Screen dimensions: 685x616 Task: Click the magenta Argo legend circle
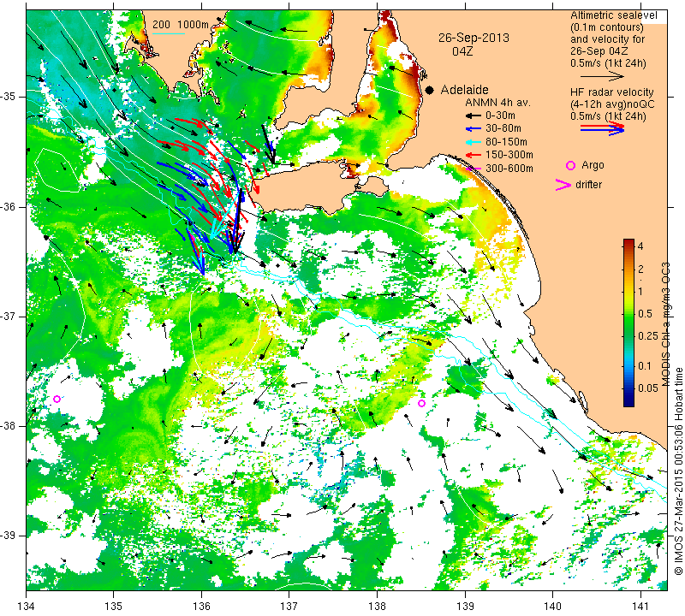[x=570, y=165]
